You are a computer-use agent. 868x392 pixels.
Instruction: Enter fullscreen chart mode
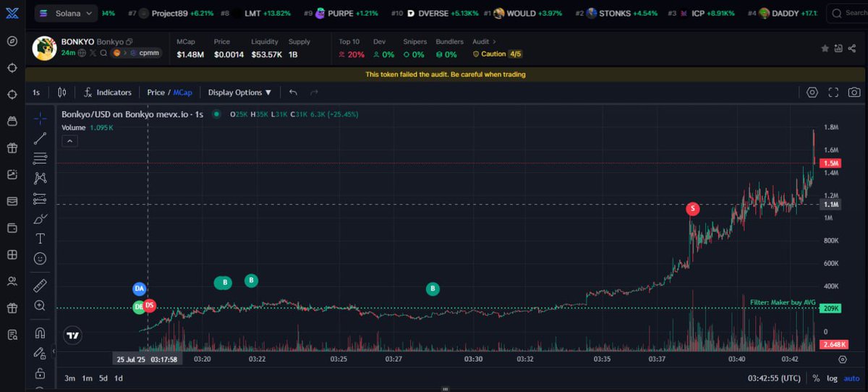tap(833, 93)
